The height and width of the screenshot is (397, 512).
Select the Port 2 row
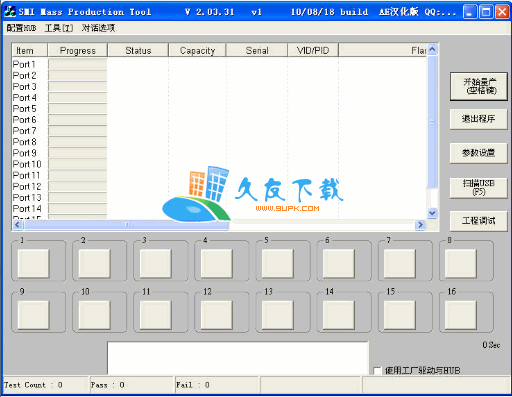pyautogui.click(x=219, y=75)
